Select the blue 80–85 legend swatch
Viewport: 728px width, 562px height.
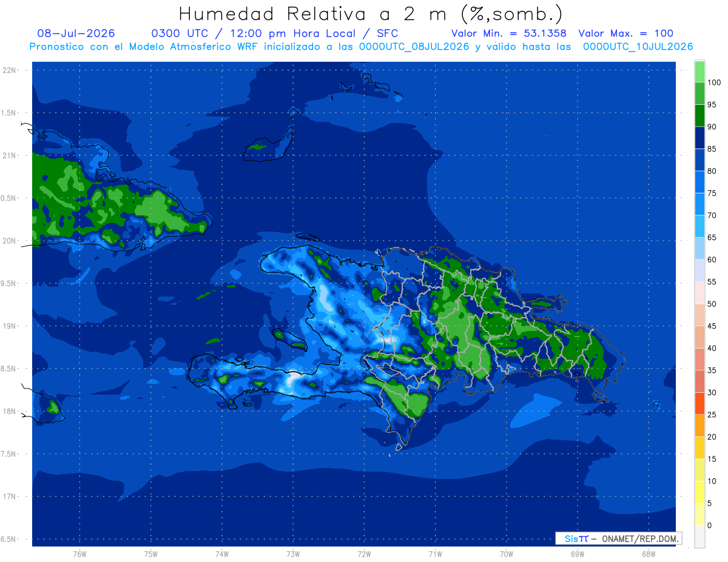699,160
